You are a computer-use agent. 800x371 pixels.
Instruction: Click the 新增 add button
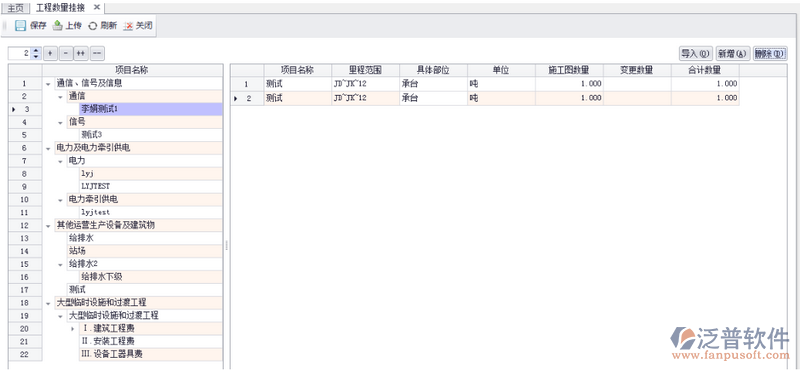point(733,54)
